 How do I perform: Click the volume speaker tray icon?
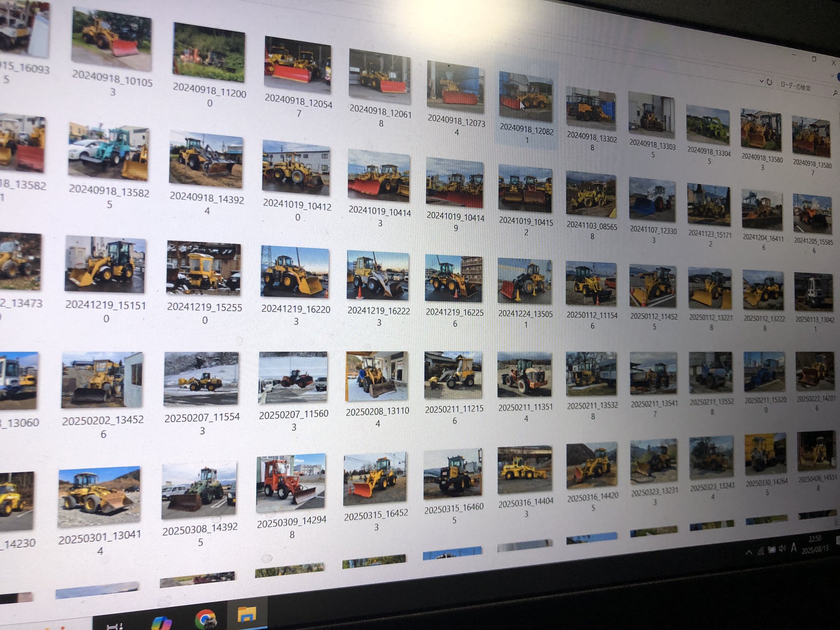[x=782, y=549]
